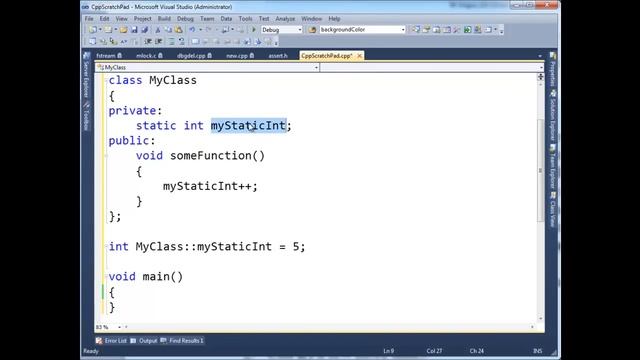
Task: Open the Team menu
Action: click(207, 19)
